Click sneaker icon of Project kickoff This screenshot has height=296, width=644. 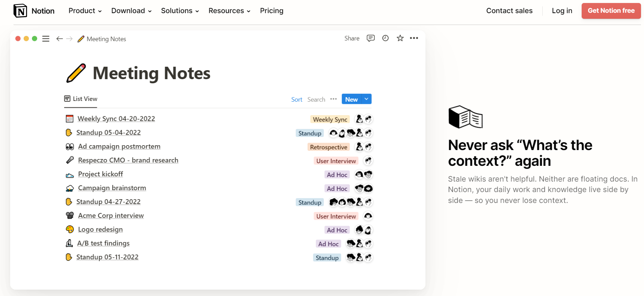70,175
